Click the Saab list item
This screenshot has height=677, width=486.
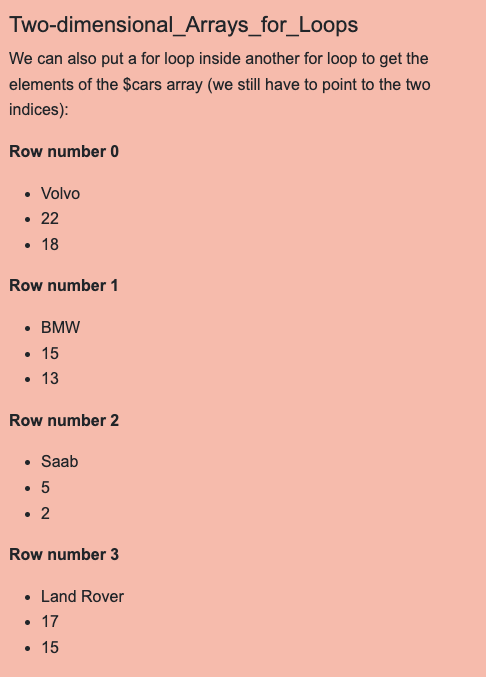coord(60,462)
